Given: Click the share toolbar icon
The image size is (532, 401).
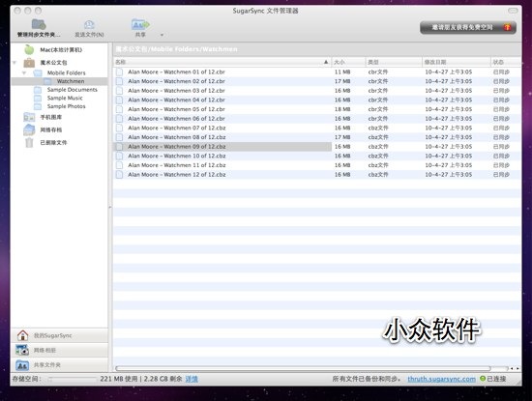Looking at the screenshot, I should point(140,24).
